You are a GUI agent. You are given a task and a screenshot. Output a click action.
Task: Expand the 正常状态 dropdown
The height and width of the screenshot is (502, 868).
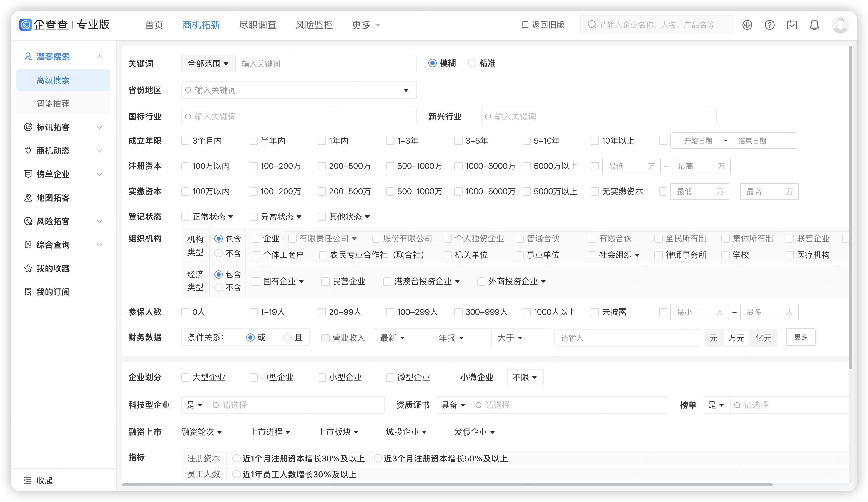click(231, 217)
